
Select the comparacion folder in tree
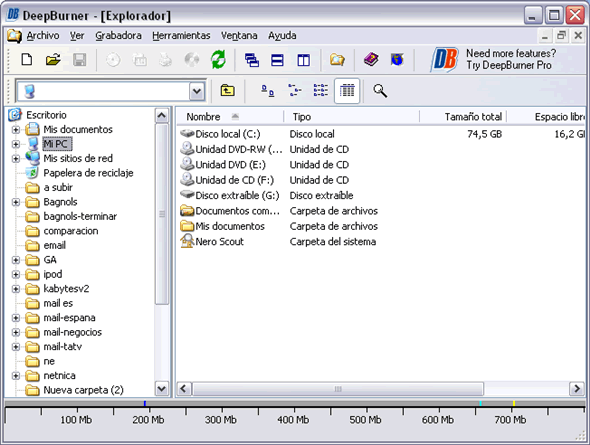click(x=71, y=231)
